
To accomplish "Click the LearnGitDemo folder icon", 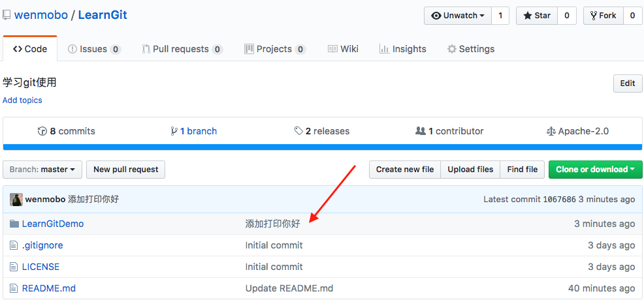I will (14, 224).
